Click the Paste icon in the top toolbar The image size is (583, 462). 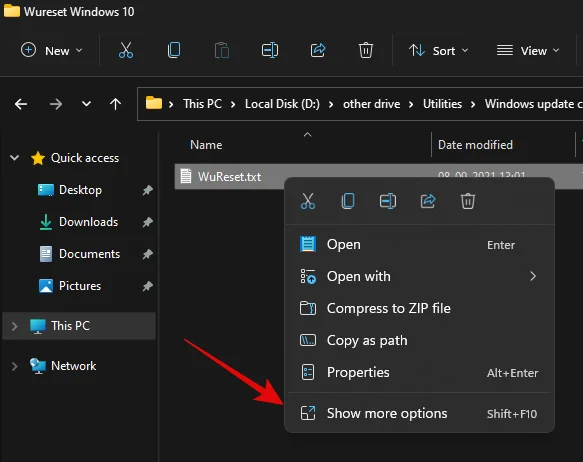click(x=222, y=50)
